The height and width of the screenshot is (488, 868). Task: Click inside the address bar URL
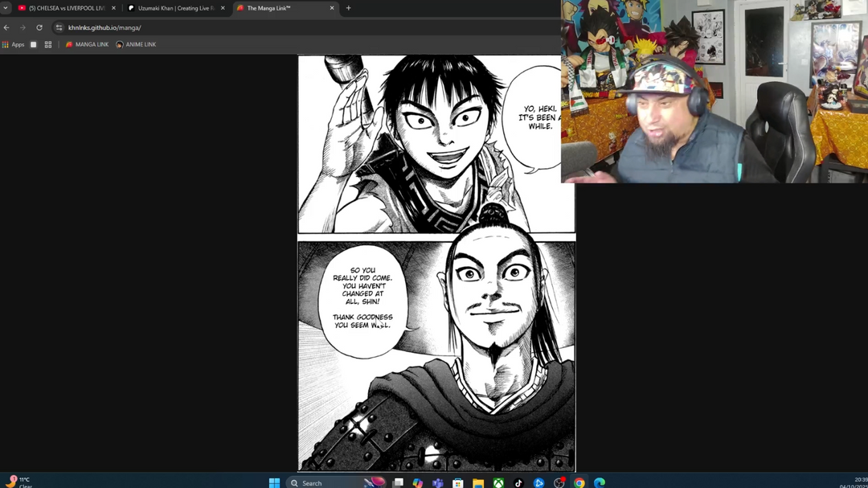104,27
